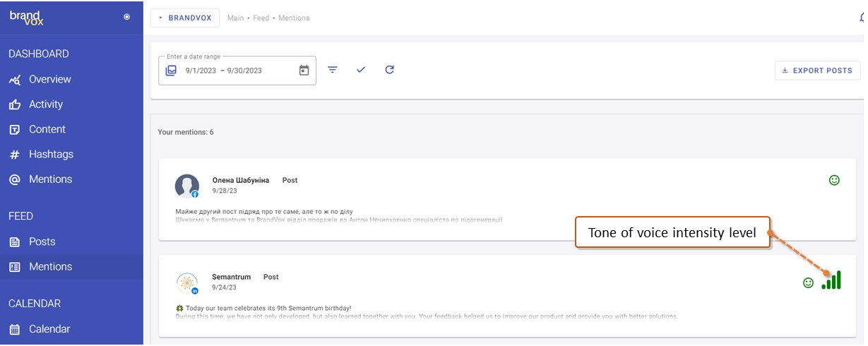The height and width of the screenshot is (346, 868).
Task: Click the Semantrum profile avatar
Action: (x=187, y=283)
